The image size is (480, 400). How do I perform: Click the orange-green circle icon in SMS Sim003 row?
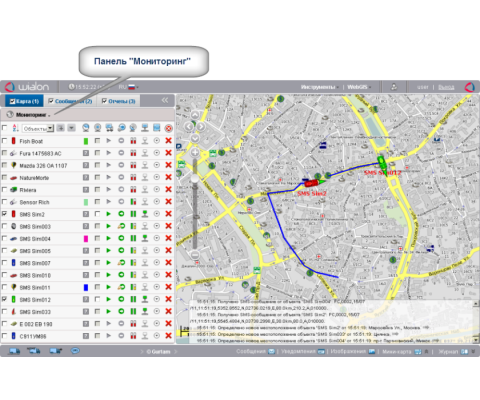tap(121, 226)
